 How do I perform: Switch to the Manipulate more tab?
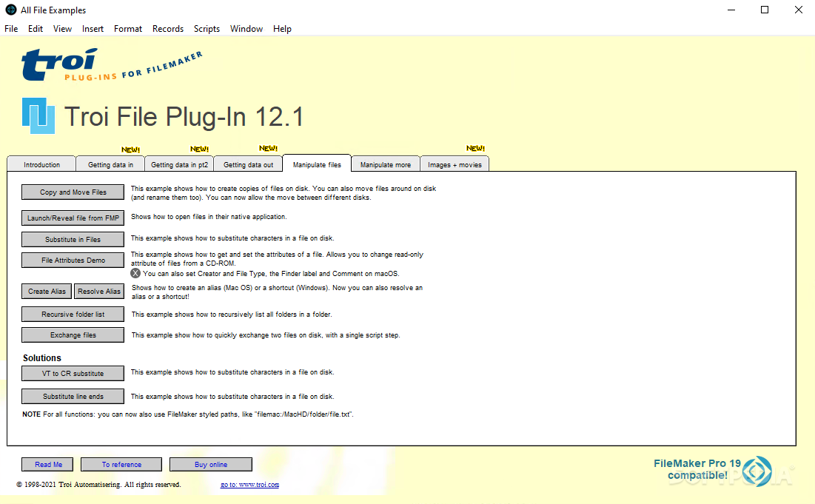click(386, 164)
